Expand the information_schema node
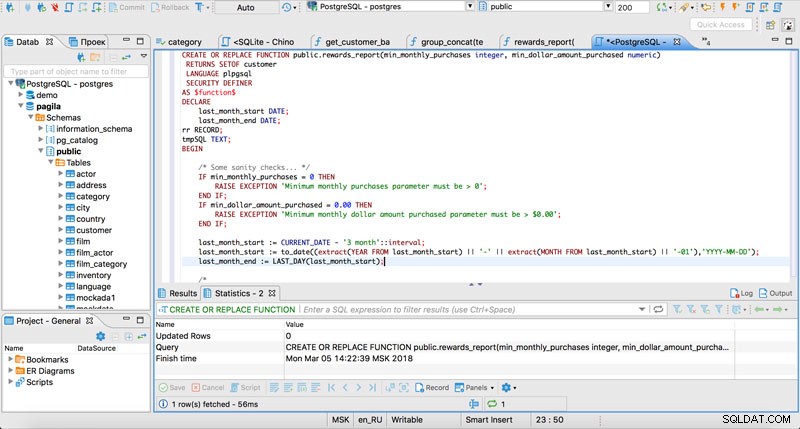The height and width of the screenshot is (429, 800). click(40, 128)
